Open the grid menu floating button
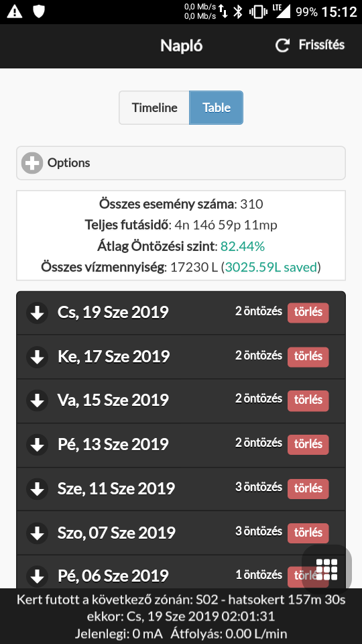 point(326,570)
